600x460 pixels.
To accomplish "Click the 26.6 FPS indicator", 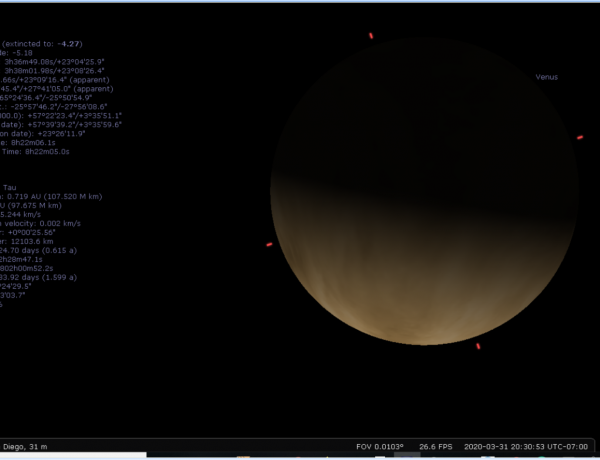I will (x=438, y=445).
